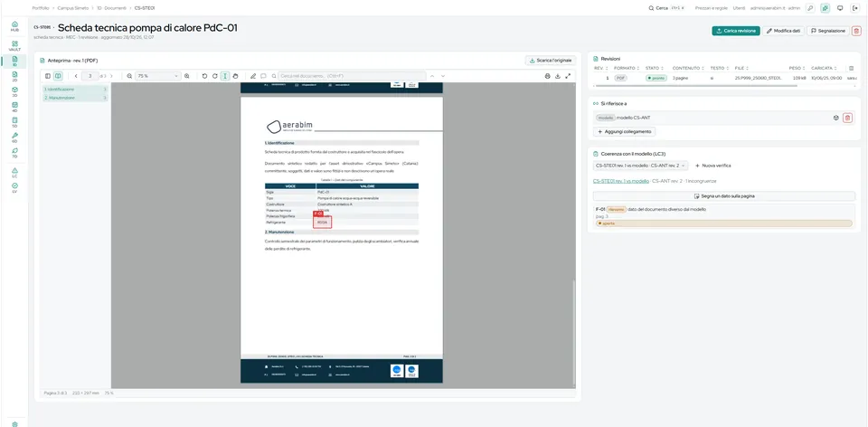Image resolution: width=868 pixels, height=427 pixels.
Task: Click the logout icon in top bar
Action: coord(854,8)
